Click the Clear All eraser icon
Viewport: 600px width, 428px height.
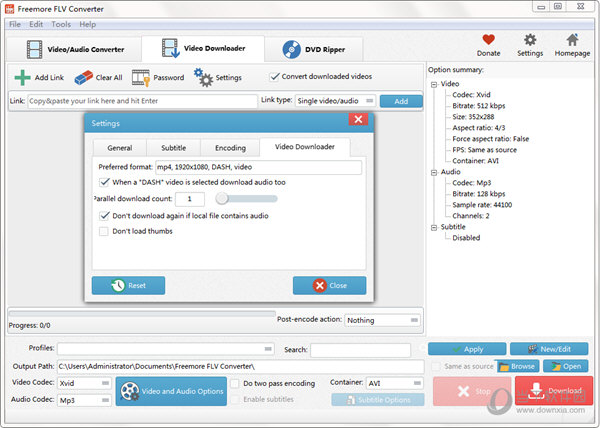coord(83,78)
